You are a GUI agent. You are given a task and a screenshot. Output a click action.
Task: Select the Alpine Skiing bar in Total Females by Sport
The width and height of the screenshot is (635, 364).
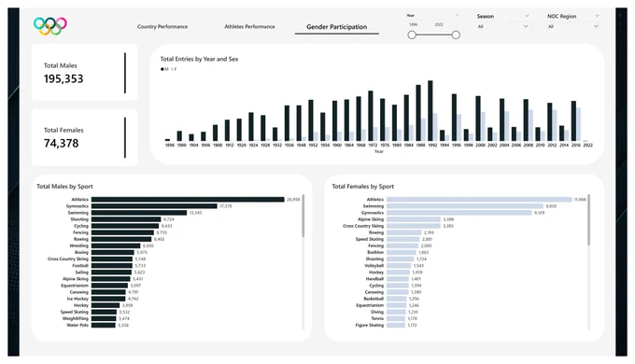414,219
